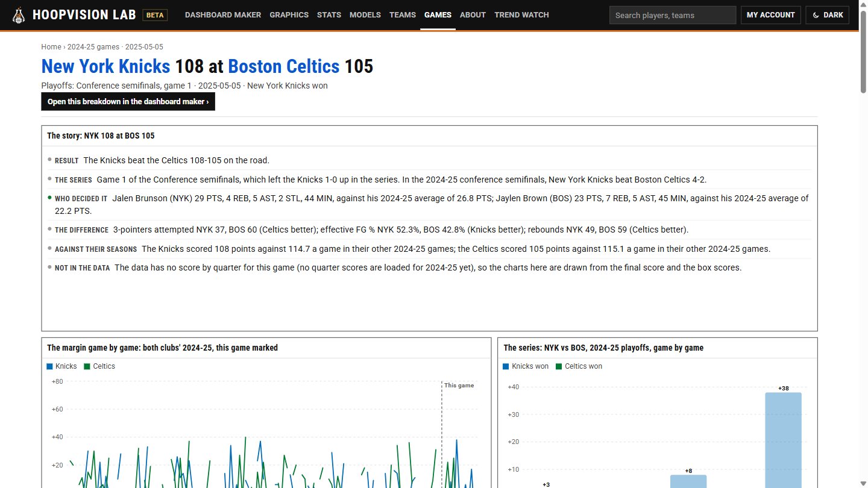Select the Models nav item
Image resolution: width=868 pixels, height=488 pixels.
coord(365,15)
